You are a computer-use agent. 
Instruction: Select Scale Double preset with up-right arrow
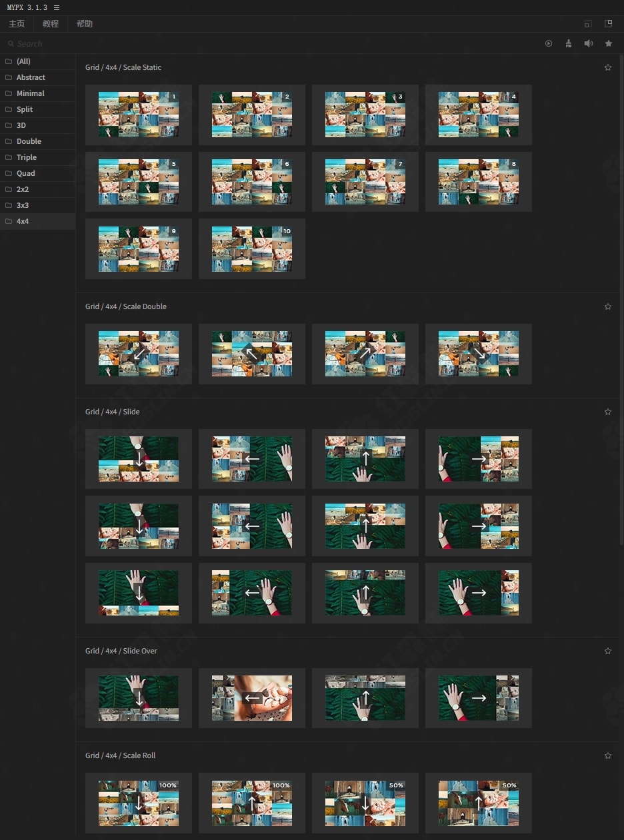pyautogui.click(x=365, y=354)
